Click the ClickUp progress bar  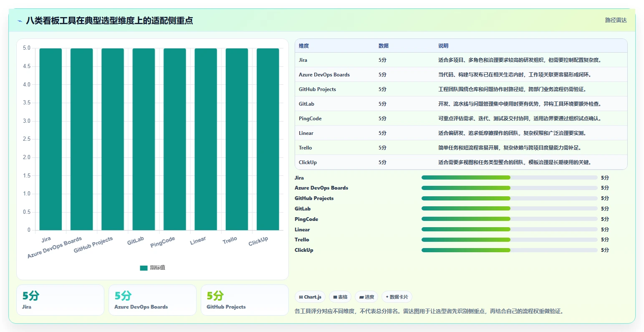point(510,250)
